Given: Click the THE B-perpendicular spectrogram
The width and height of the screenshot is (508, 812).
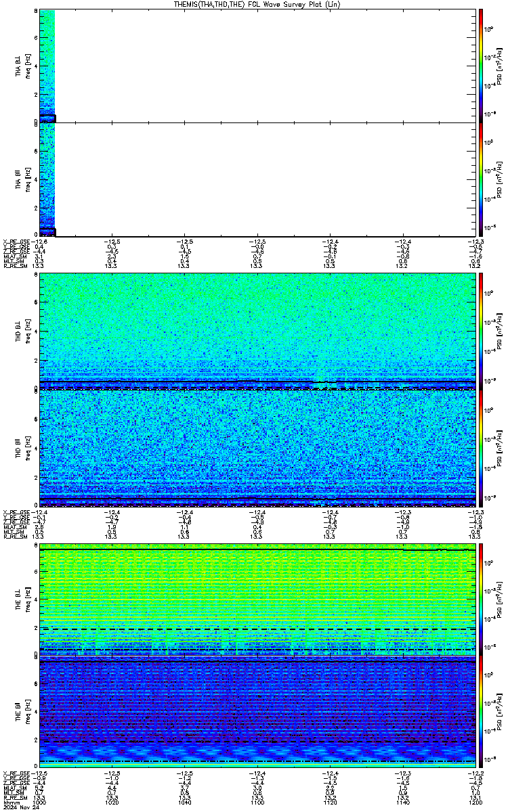Looking at the screenshot, I should click(x=257, y=598).
